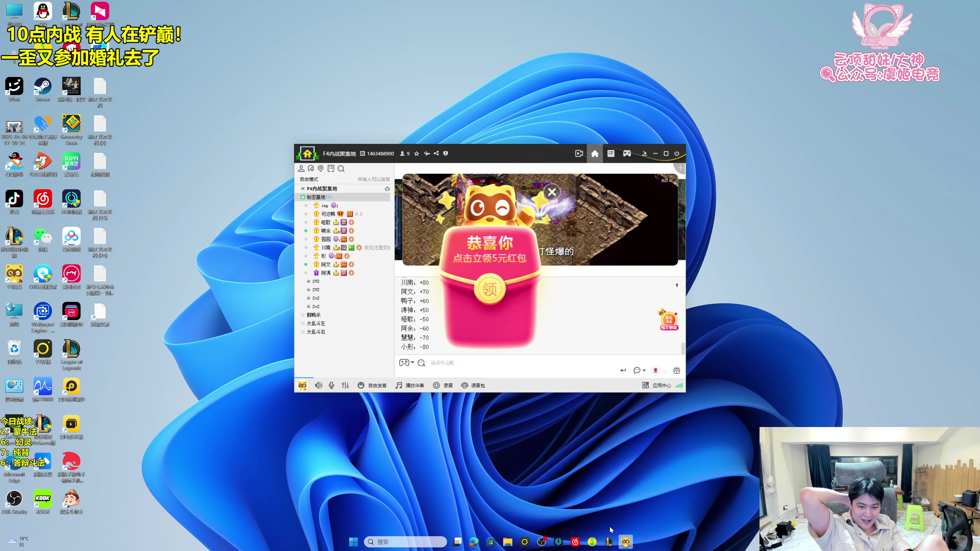
Task: Select the 秘密基地 channel in list
Action: [x=316, y=197]
